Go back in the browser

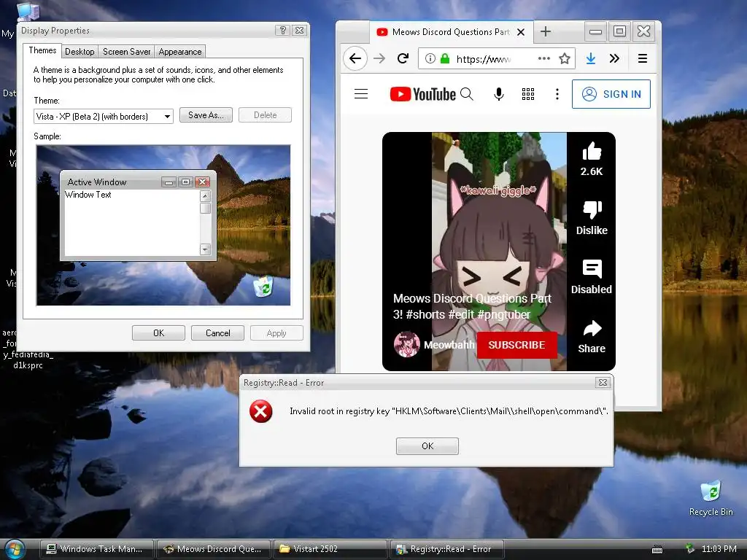click(x=355, y=58)
